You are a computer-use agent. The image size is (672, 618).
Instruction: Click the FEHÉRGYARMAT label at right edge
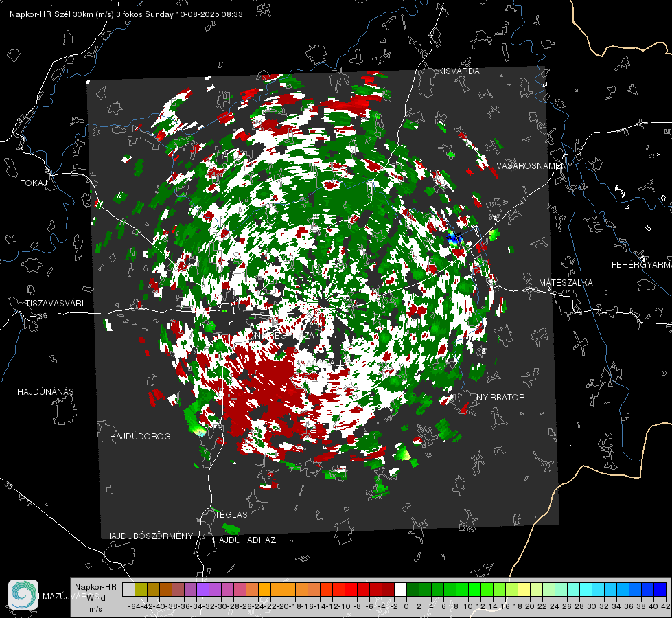tap(642, 265)
